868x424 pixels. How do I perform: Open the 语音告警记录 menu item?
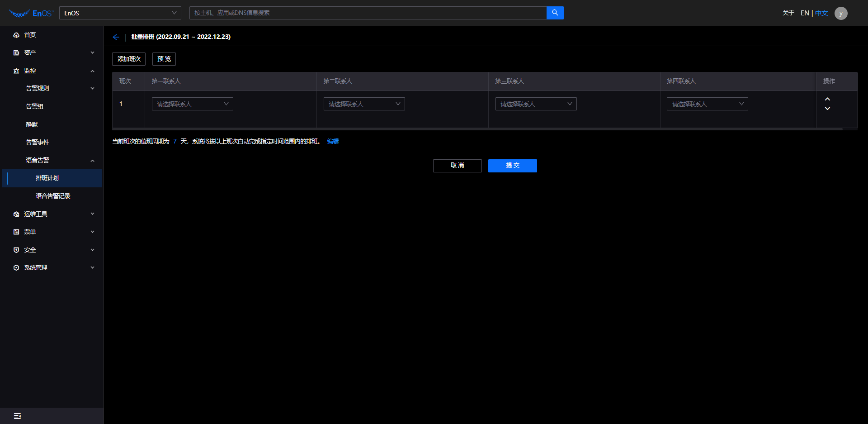[x=52, y=196]
